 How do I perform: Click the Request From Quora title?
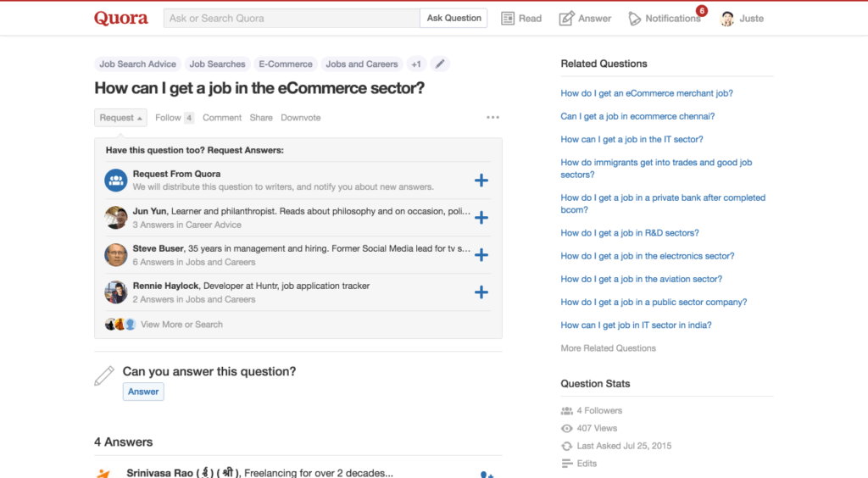[176, 174]
